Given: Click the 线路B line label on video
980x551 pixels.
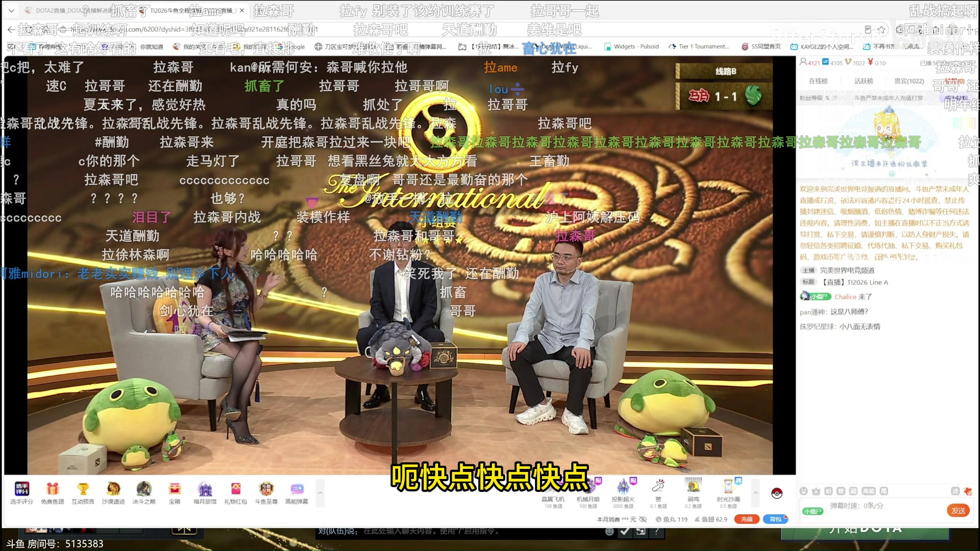Looking at the screenshot, I should click(x=725, y=71).
